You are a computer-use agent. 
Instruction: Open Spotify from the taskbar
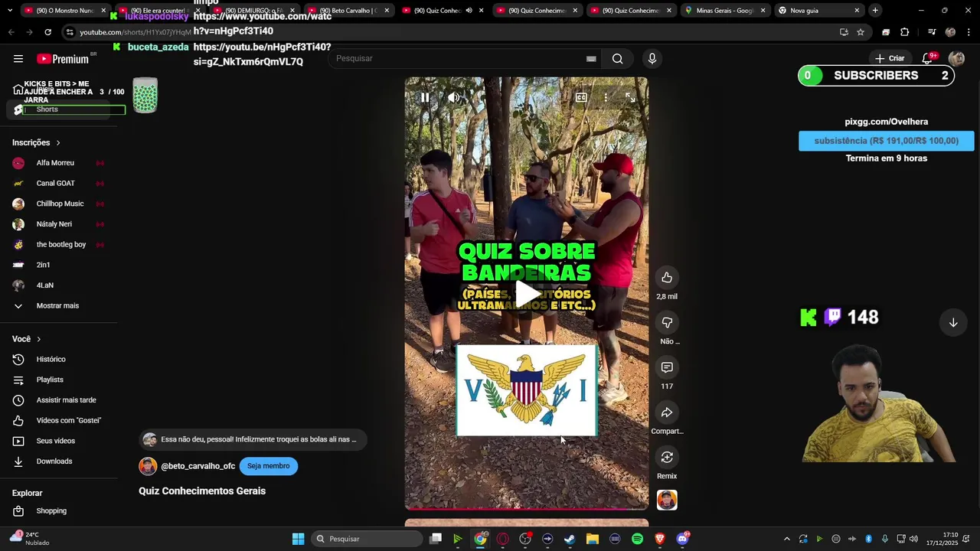pyautogui.click(x=637, y=539)
